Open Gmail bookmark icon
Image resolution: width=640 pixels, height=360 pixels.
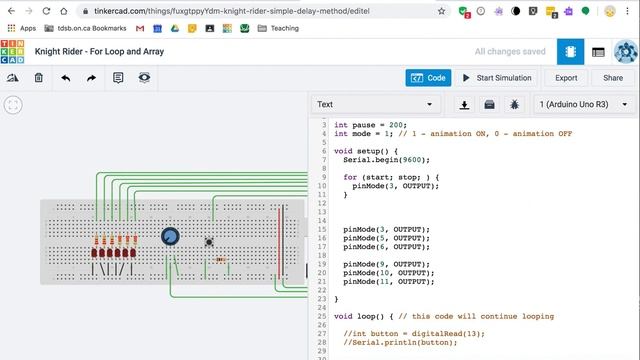point(140,28)
